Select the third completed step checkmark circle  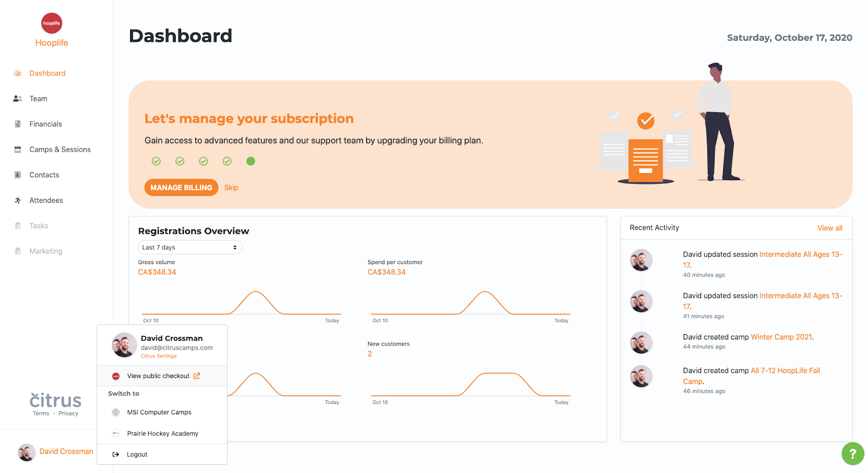point(203,161)
